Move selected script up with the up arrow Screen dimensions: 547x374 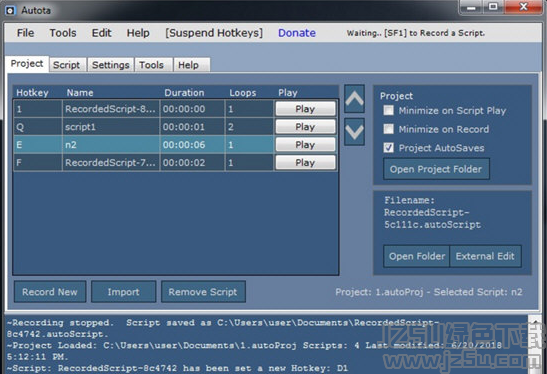click(354, 99)
